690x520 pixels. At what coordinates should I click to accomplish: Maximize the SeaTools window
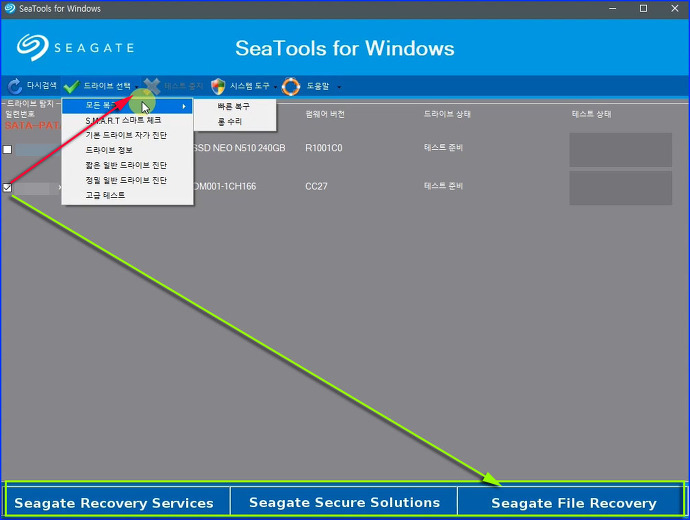click(x=643, y=8)
